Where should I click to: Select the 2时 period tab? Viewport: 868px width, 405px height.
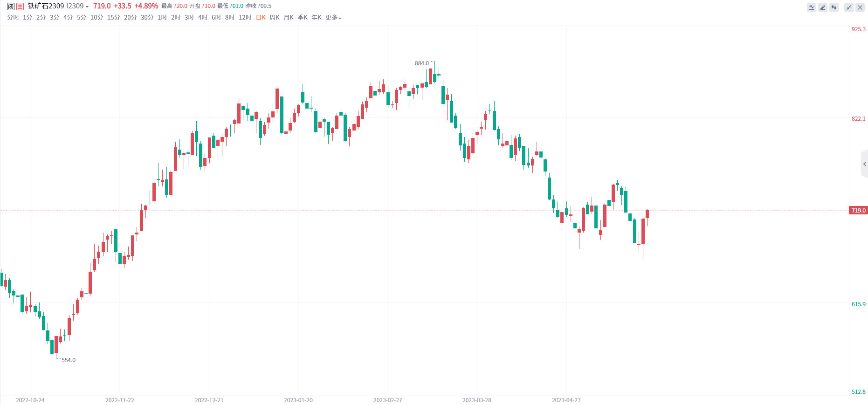point(176,18)
